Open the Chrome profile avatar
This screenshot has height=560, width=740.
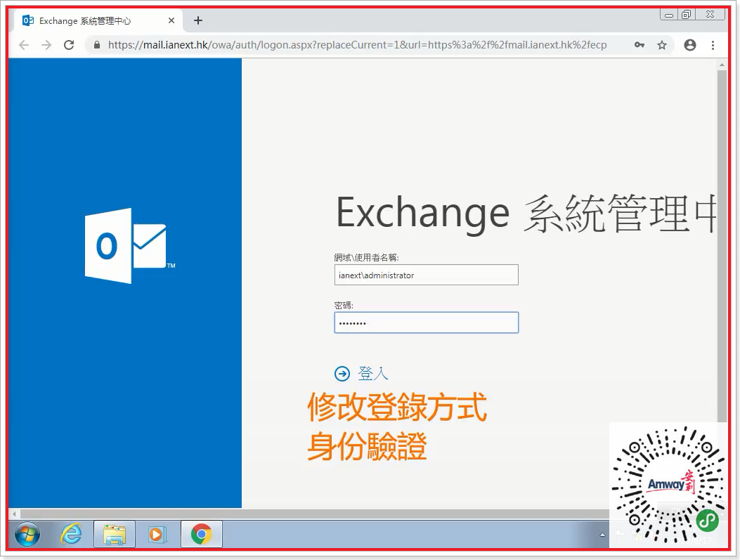tap(690, 45)
